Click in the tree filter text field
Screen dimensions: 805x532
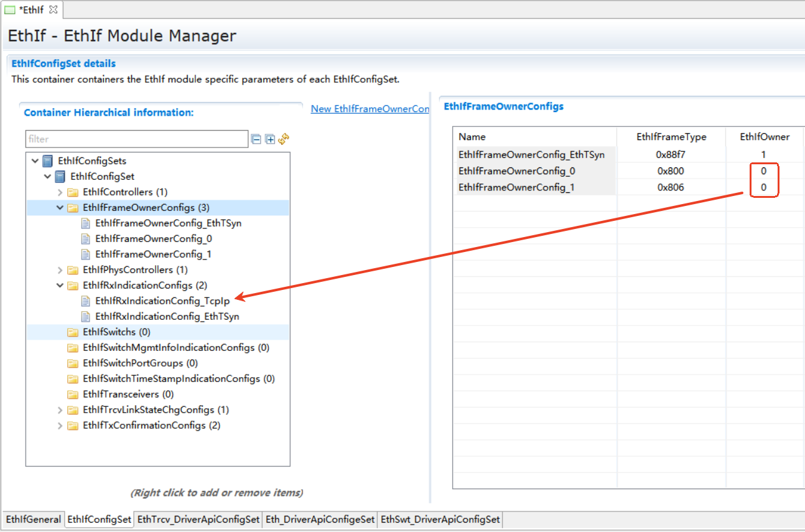[x=136, y=139]
